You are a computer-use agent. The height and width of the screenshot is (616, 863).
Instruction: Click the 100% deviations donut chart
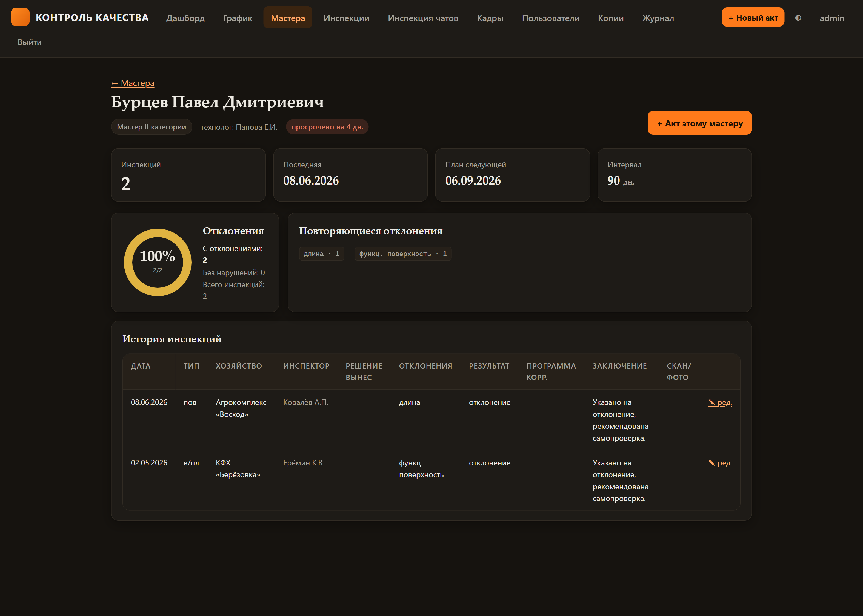[158, 262]
